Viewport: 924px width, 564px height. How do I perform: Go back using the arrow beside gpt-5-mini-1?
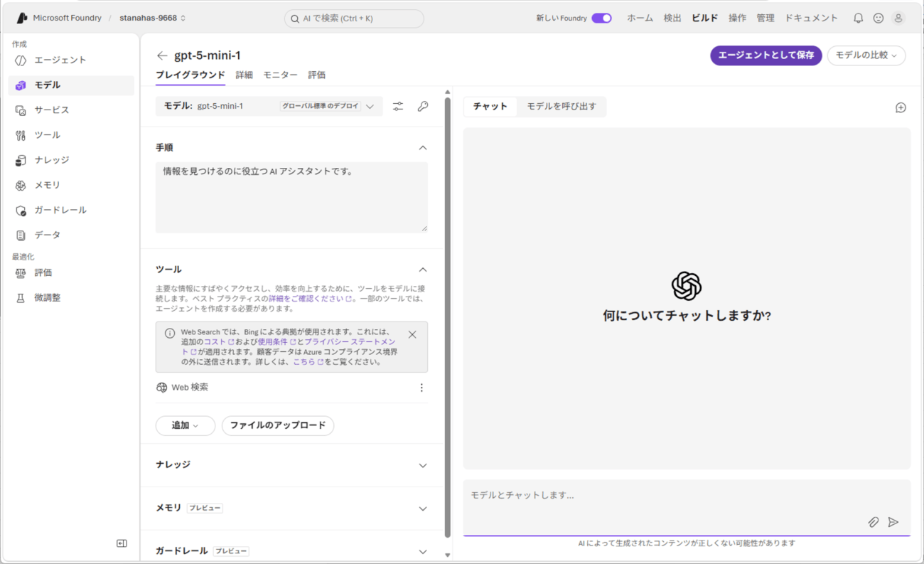(x=162, y=55)
